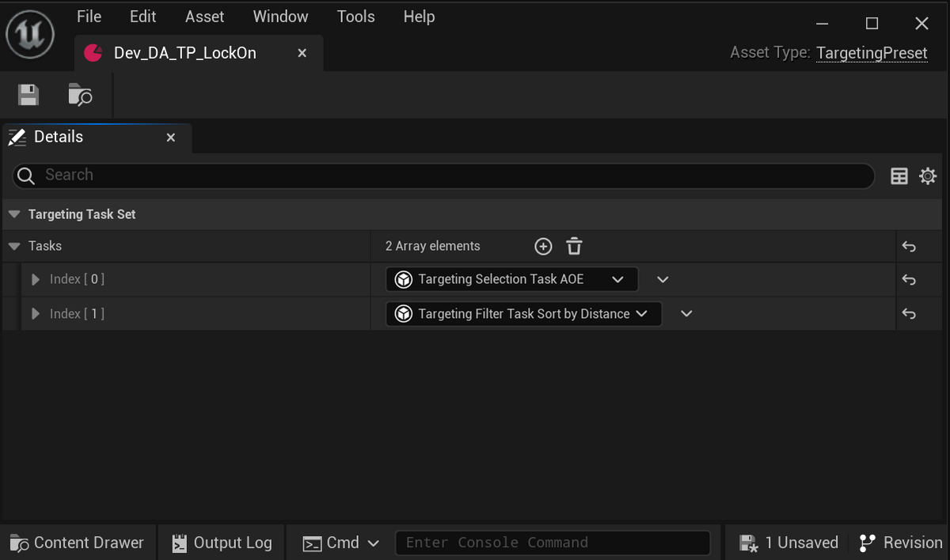Collapse the Tasks array row
This screenshot has width=950, height=560.
coord(14,246)
